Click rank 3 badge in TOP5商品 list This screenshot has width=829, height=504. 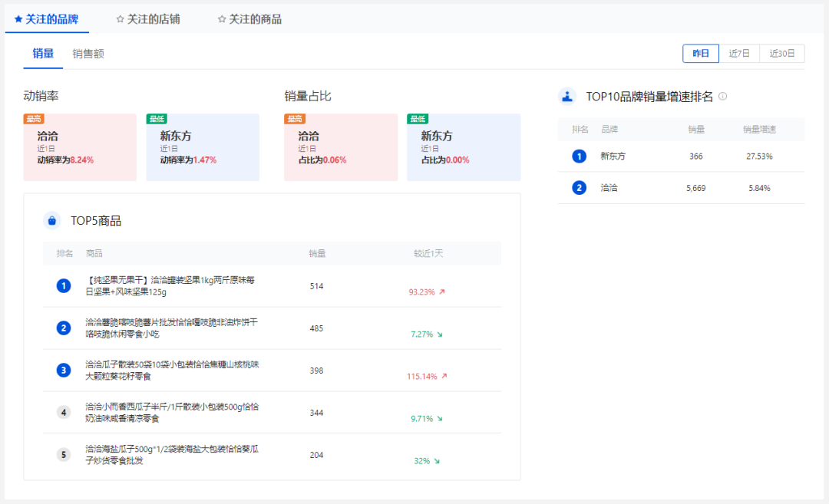click(x=64, y=371)
